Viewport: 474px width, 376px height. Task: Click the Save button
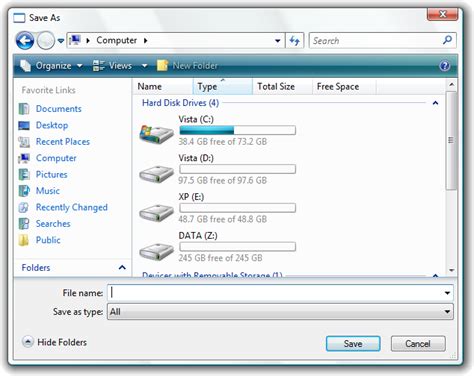pyautogui.click(x=353, y=344)
